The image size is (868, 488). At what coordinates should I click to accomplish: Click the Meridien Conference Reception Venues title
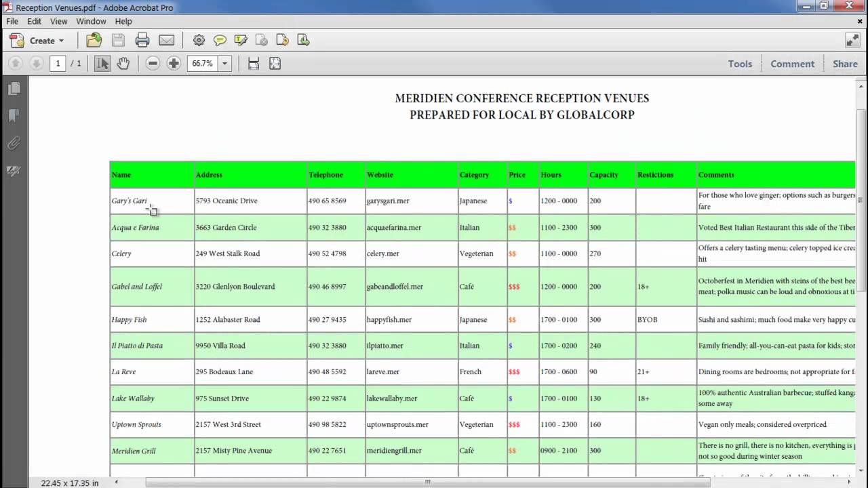click(x=521, y=99)
